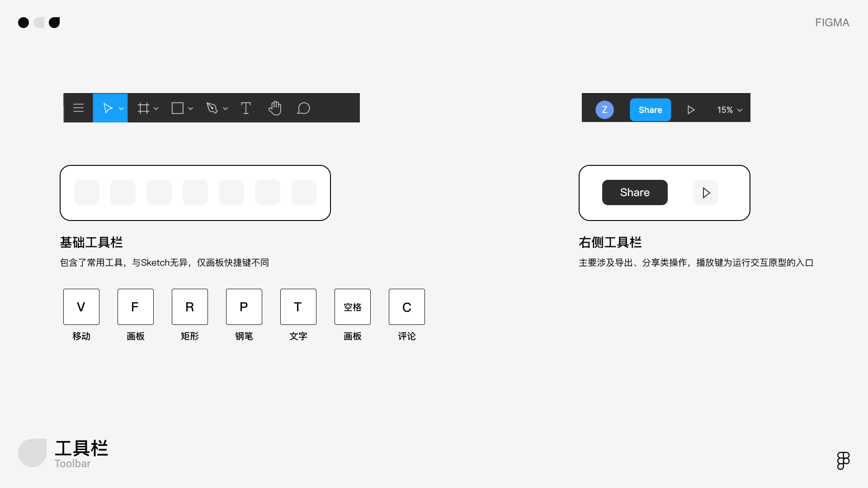Select the Move arrow tool
Image resolution: width=868 pixels, height=488 pixels.
click(107, 108)
